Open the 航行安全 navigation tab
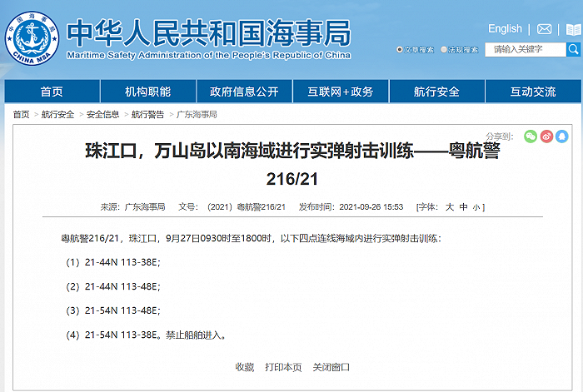This screenshot has height=392, width=583. coord(437,92)
